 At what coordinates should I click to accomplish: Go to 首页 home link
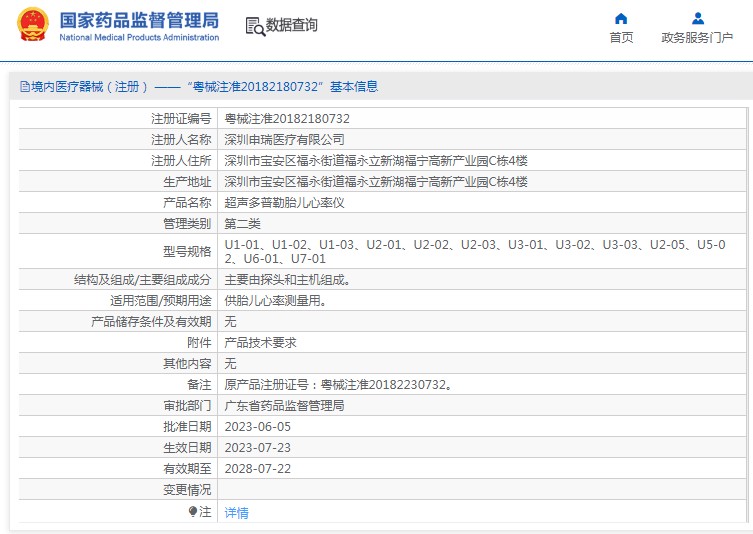pos(621,37)
